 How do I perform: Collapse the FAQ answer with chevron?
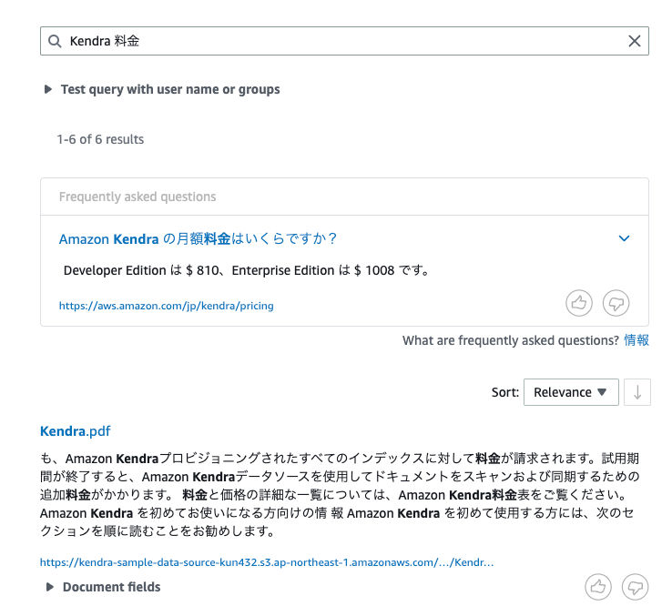[x=624, y=238]
